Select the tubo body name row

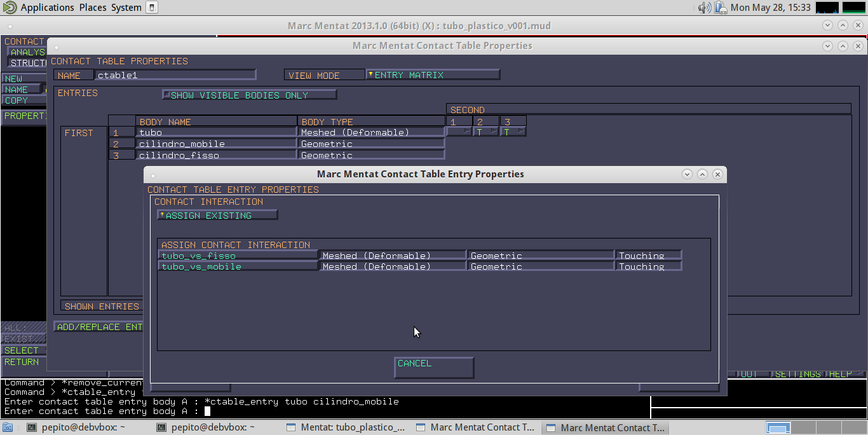pyautogui.click(x=217, y=132)
